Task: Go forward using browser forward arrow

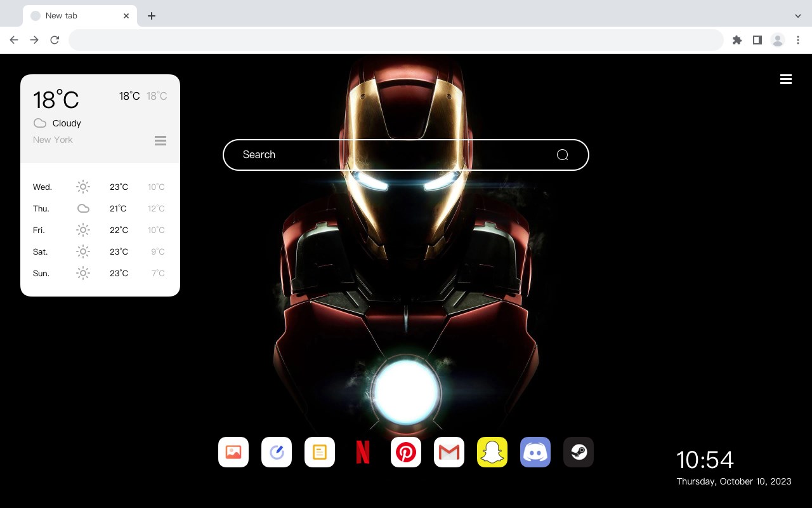Action: point(34,40)
